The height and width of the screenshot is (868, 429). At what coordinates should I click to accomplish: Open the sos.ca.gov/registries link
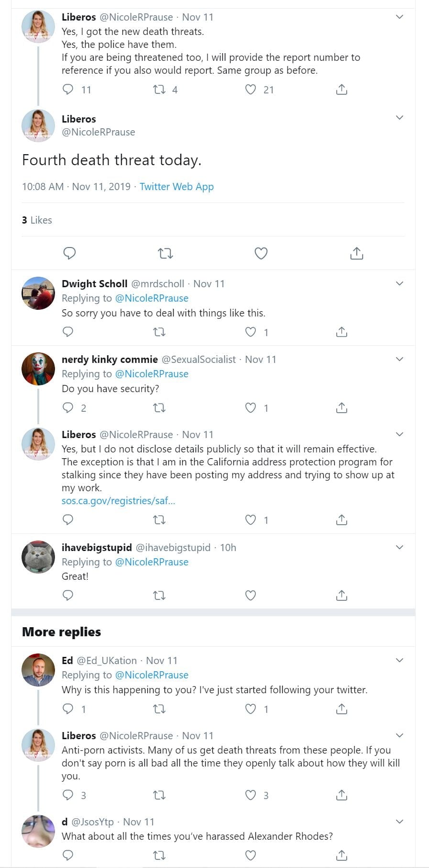118,501
